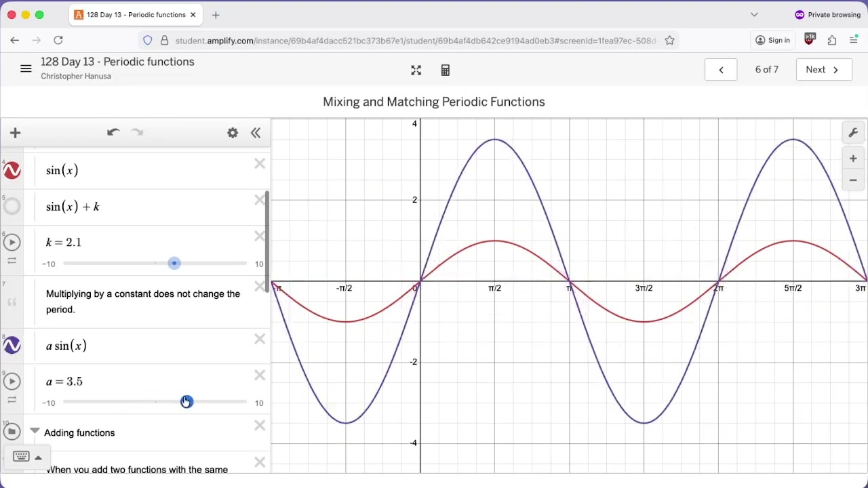
Task: Click the fullscreen expand icon
Action: (416, 70)
